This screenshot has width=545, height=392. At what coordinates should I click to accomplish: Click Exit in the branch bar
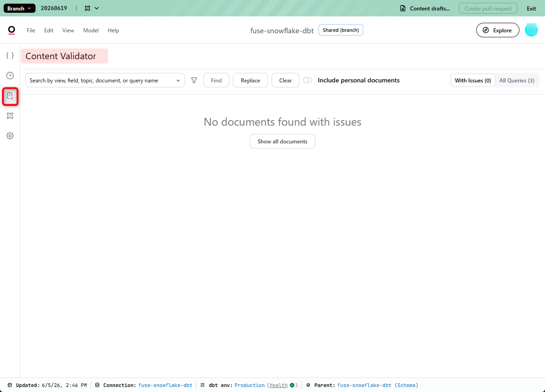pos(531,8)
